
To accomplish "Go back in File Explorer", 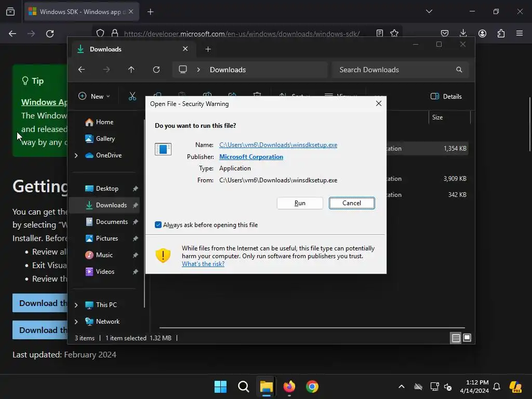I will click(82, 70).
